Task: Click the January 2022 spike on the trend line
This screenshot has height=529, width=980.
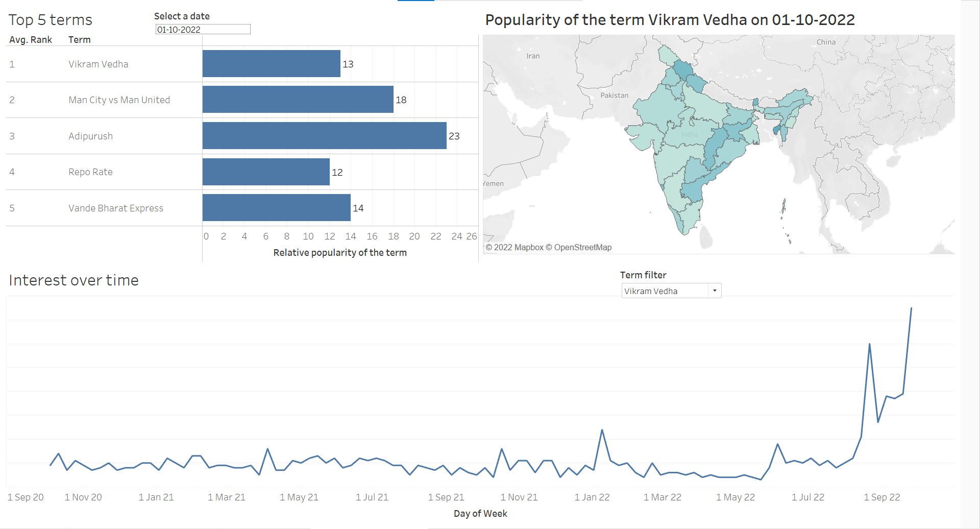Action: 602,430
